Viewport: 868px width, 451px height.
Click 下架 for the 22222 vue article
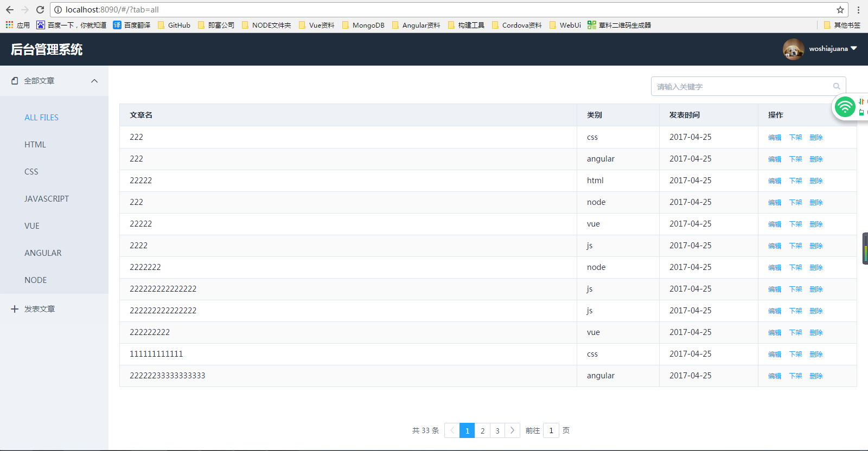coord(795,224)
